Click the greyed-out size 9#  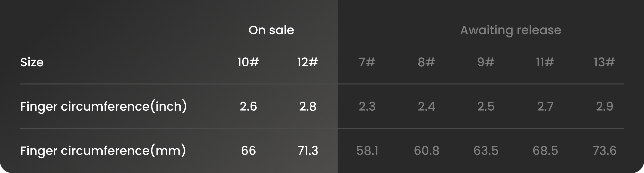486,62
